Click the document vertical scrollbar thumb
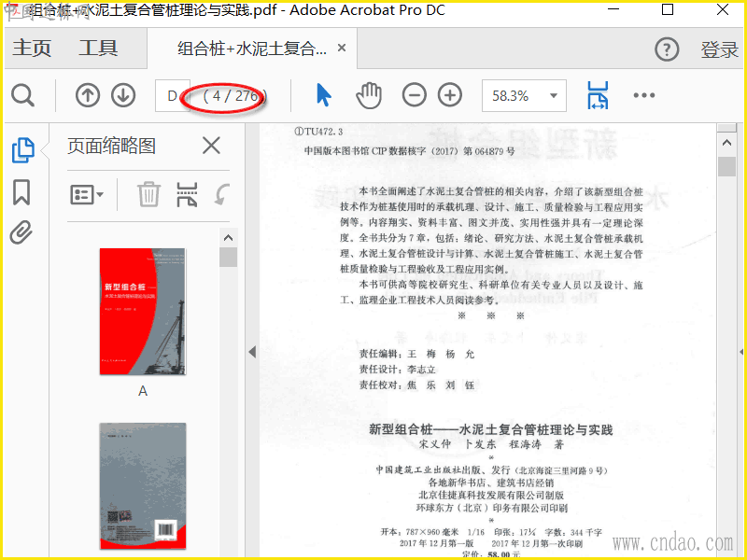Screen dimensions: 747x560 click(x=726, y=167)
